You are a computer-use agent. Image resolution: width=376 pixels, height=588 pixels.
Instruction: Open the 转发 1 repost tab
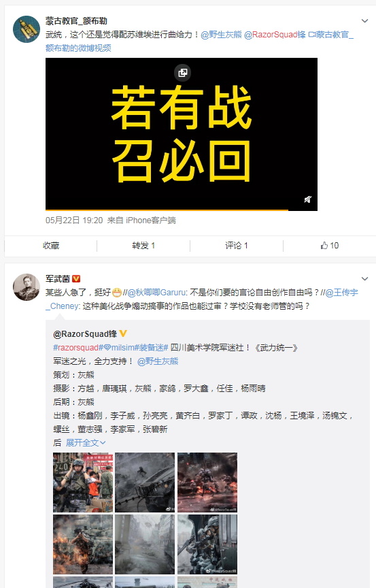tap(143, 246)
